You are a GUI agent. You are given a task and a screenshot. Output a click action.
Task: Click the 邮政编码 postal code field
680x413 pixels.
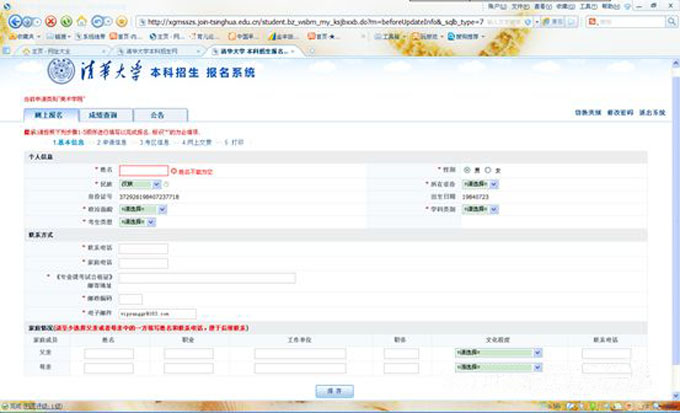pyautogui.click(x=131, y=299)
